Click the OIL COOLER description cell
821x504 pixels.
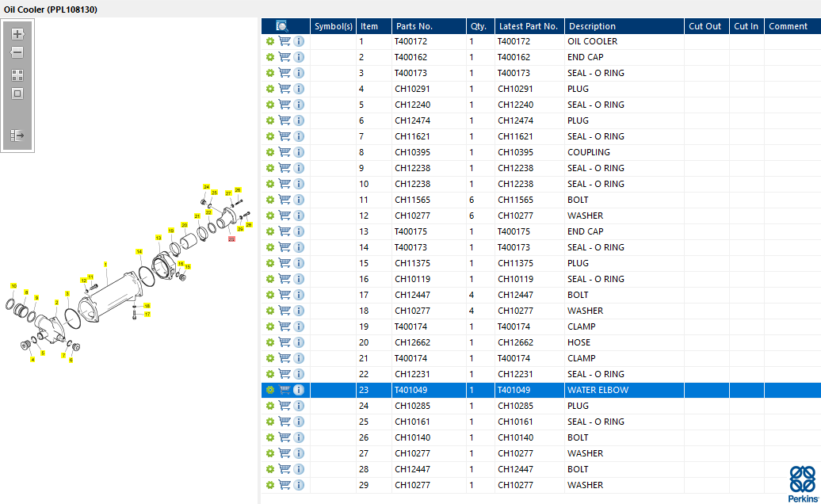click(624, 41)
